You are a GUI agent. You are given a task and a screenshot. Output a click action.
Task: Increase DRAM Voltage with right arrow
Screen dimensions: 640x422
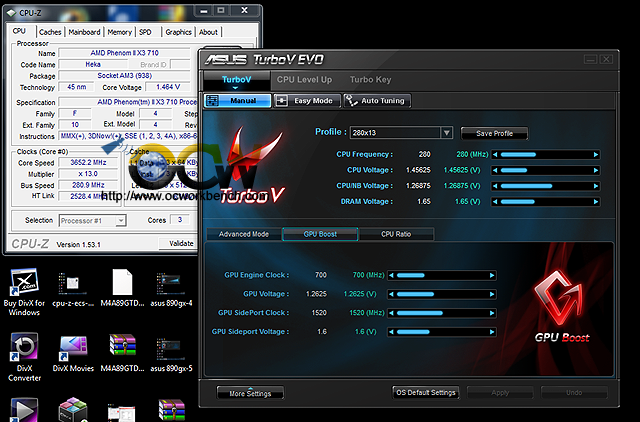(x=596, y=202)
